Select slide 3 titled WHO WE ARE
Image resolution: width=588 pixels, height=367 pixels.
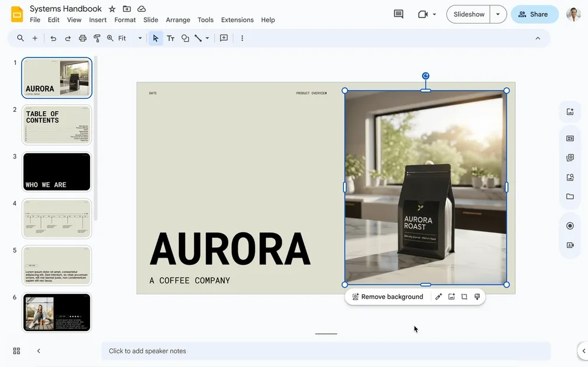pos(56,171)
